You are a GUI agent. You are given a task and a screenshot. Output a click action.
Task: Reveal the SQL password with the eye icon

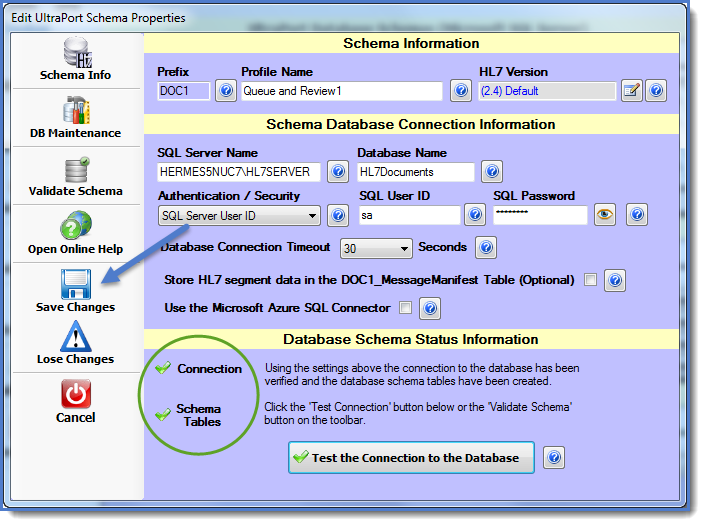tap(605, 214)
